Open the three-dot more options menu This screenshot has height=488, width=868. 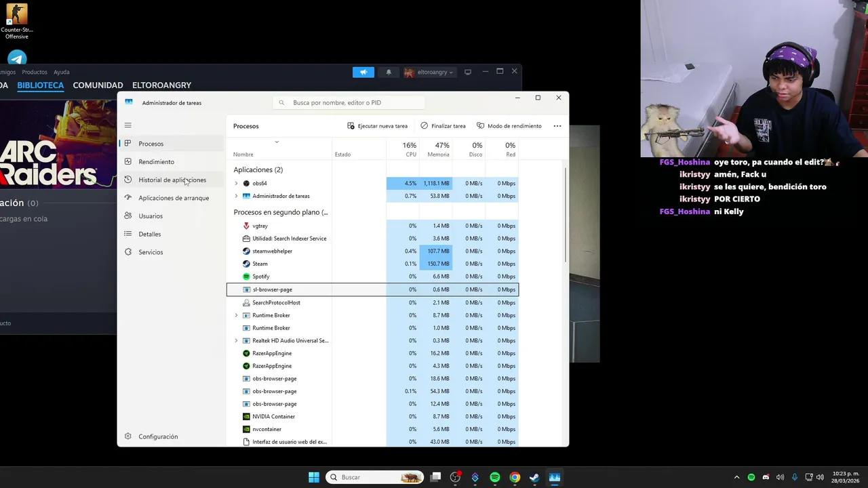click(557, 126)
